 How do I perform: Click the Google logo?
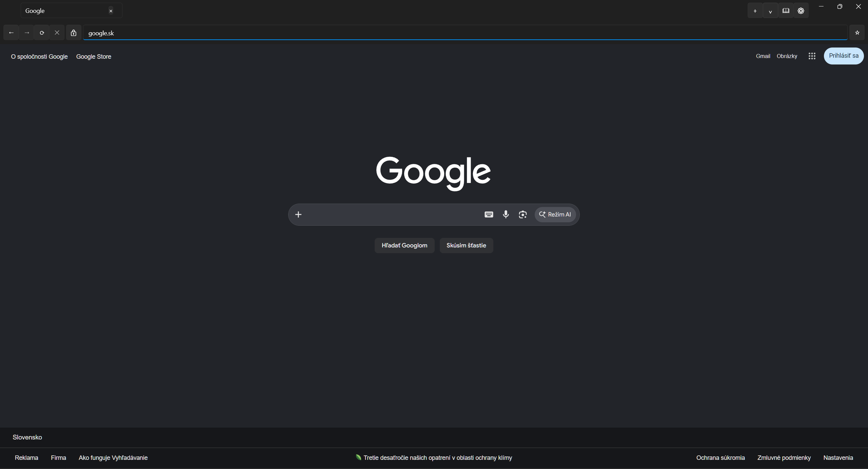click(433, 173)
